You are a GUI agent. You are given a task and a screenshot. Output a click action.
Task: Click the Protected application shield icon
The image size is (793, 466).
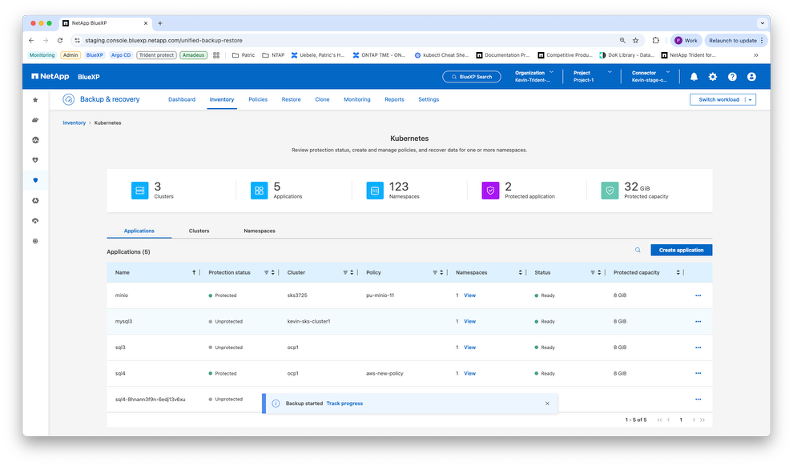[x=490, y=191]
